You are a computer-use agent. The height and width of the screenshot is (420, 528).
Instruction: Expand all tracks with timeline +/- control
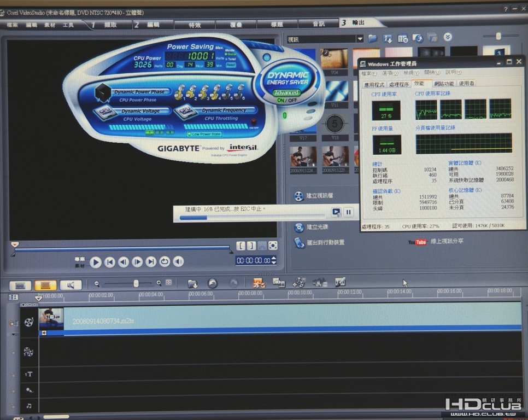28,305
